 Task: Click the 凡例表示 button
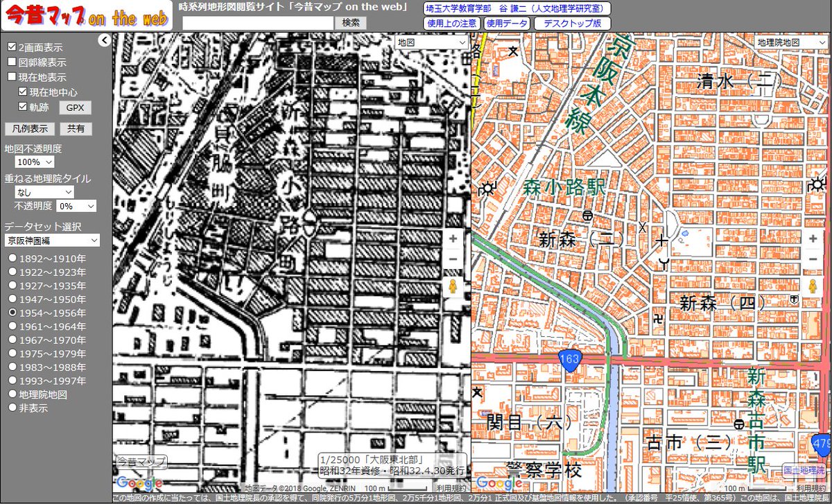point(28,128)
